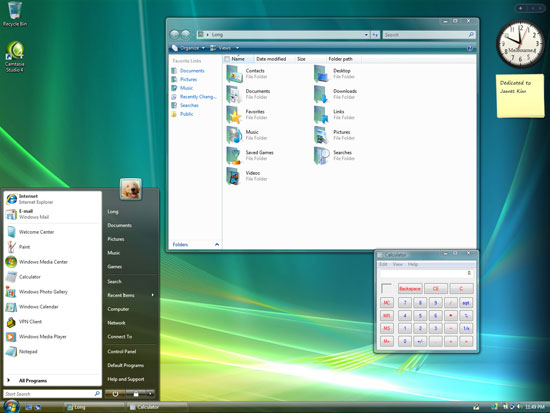Open Control Panel from Start menu

122,351
